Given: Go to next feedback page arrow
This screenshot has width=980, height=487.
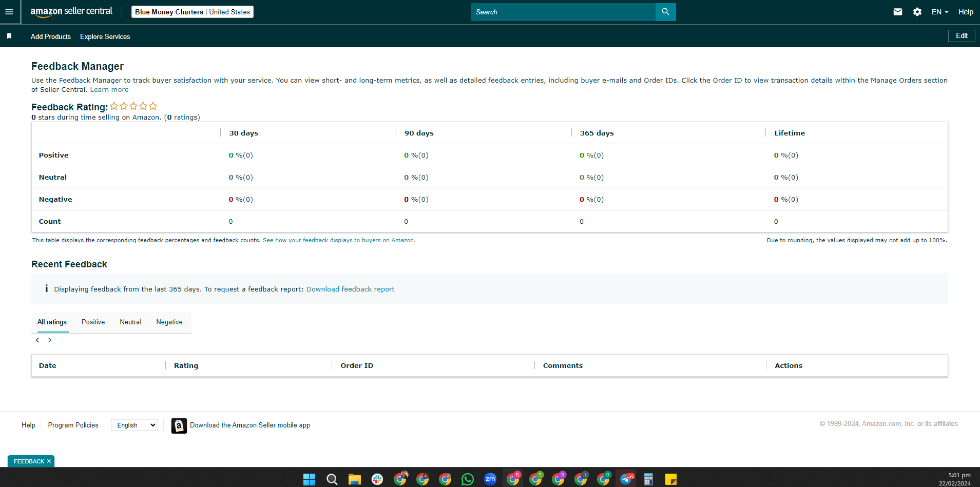Looking at the screenshot, I should (x=50, y=340).
